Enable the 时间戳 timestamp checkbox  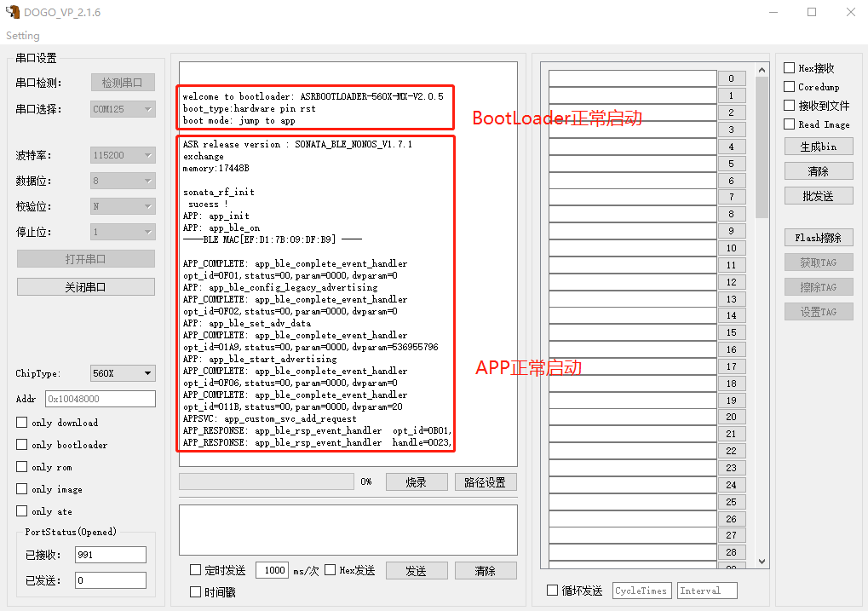click(x=195, y=591)
